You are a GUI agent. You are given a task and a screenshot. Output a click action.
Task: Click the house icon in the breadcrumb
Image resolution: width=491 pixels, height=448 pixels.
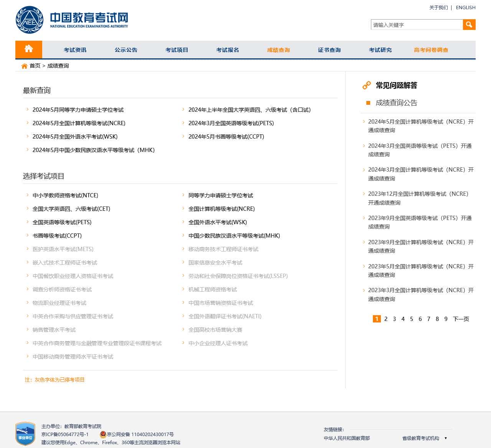click(x=24, y=66)
